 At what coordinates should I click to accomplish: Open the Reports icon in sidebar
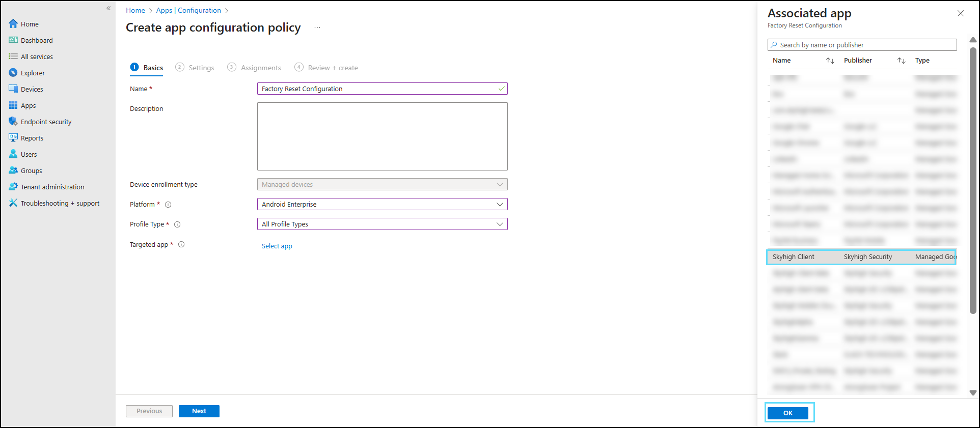point(13,138)
